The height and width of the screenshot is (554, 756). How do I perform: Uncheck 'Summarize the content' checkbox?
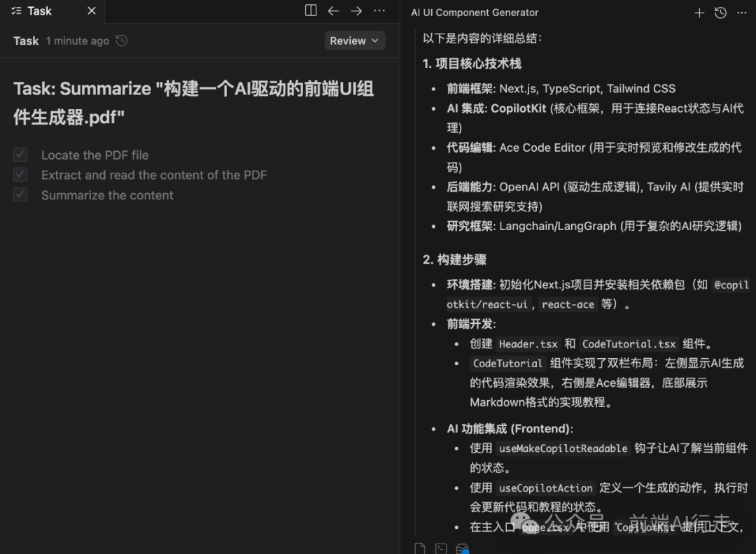click(x=20, y=195)
